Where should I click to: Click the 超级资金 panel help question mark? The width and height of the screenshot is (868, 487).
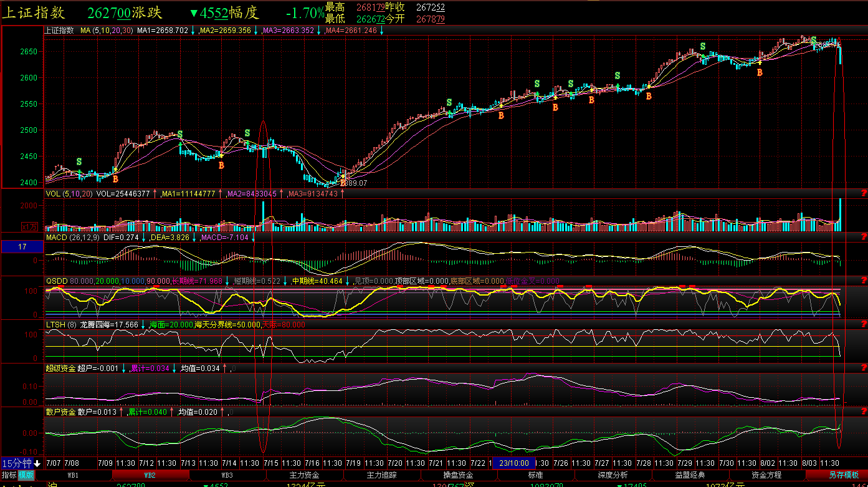[864, 368]
